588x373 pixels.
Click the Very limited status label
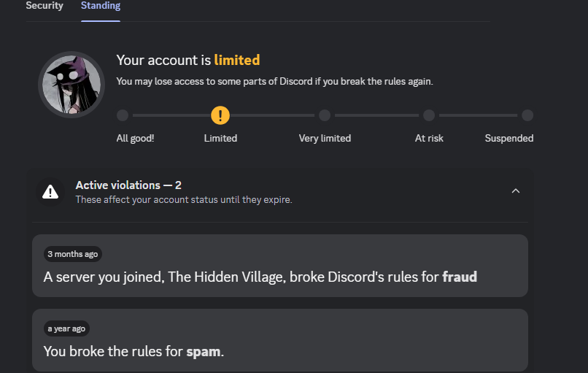click(325, 138)
